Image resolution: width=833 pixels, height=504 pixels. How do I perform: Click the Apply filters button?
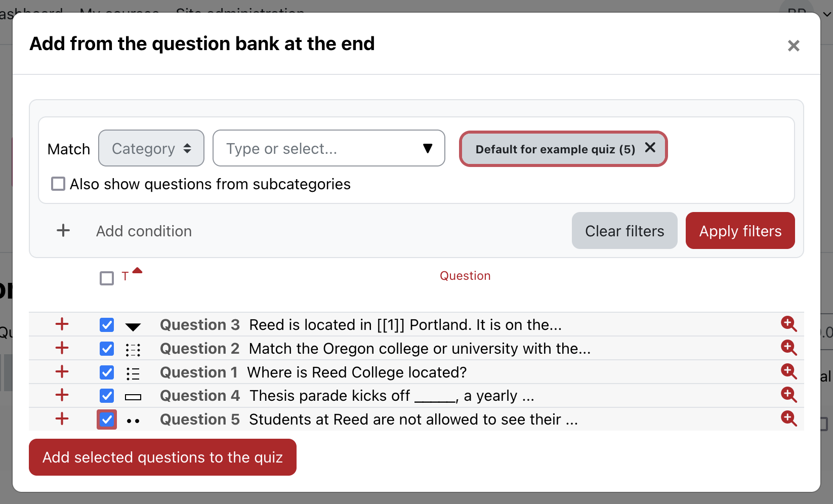pyautogui.click(x=740, y=231)
